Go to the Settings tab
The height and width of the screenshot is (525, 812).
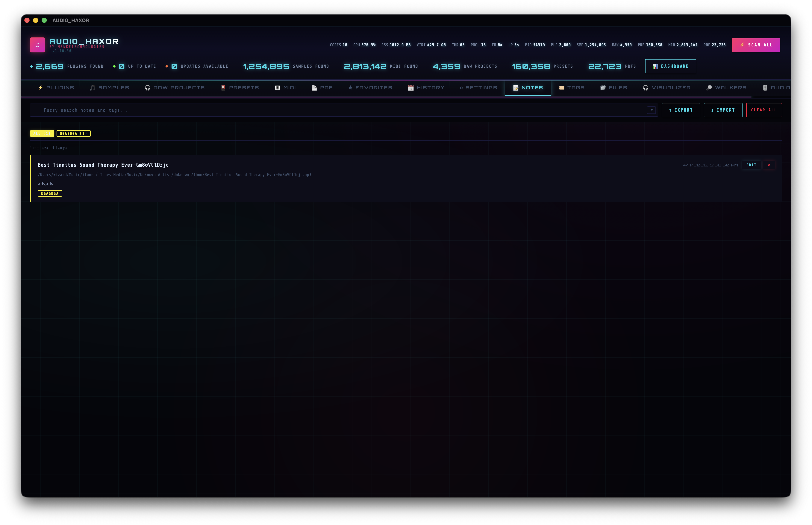click(479, 88)
